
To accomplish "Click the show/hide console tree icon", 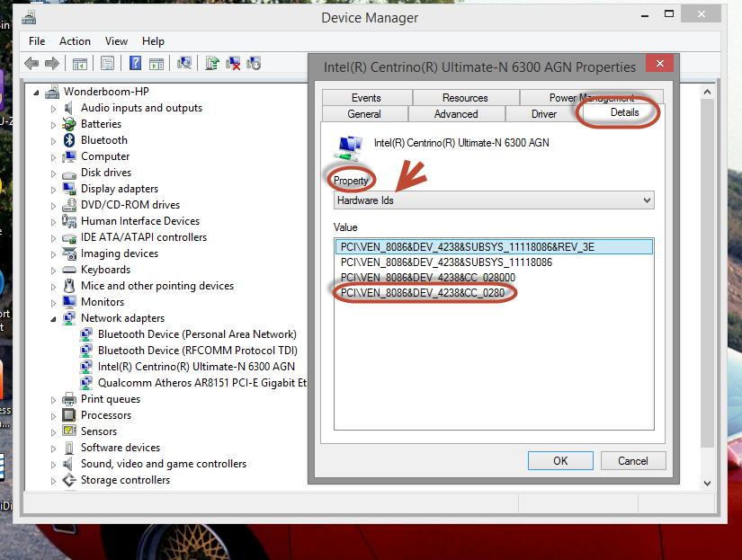I will (x=79, y=63).
